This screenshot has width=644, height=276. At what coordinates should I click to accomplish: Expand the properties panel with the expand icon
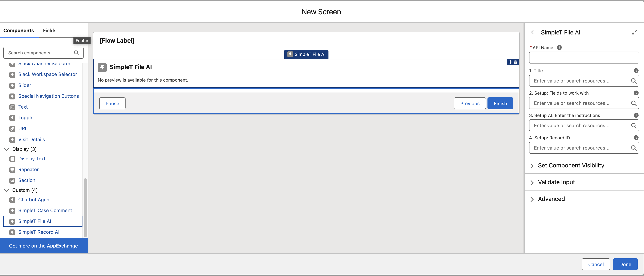pyautogui.click(x=634, y=32)
